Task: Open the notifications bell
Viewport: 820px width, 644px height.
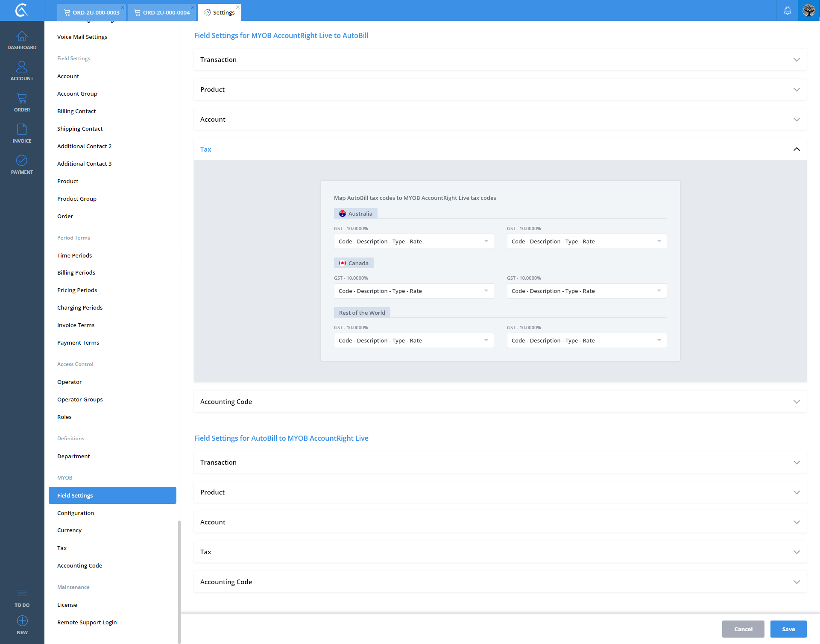Action: click(787, 10)
